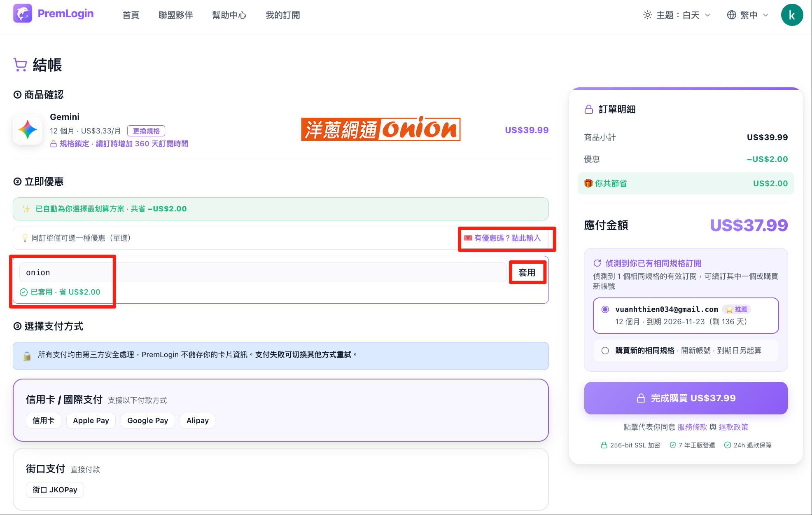Screen dimensions: 812x515
Task: Click the padlock icon in payment security notice
Action: 27,356
